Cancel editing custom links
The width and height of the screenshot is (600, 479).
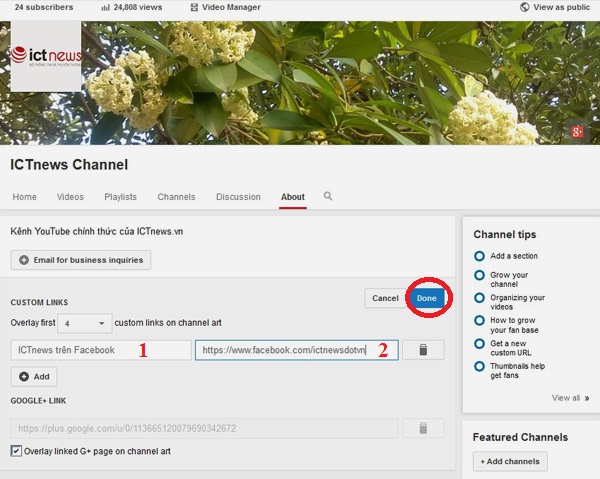click(385, 298)
